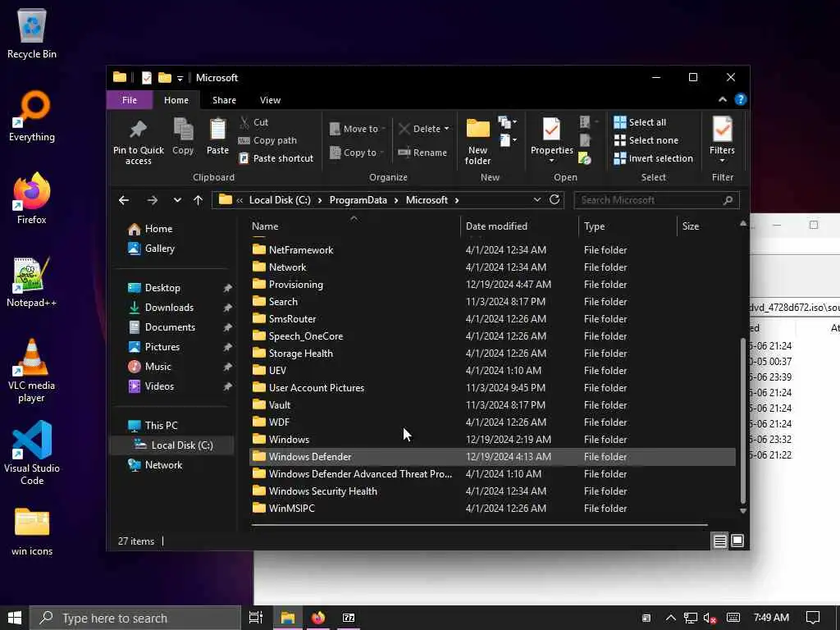This screenshot has width=840, height=630.
Task: Open Recycle Bin desktop icon
Action: pyautogui.click(x=32, y=33)
